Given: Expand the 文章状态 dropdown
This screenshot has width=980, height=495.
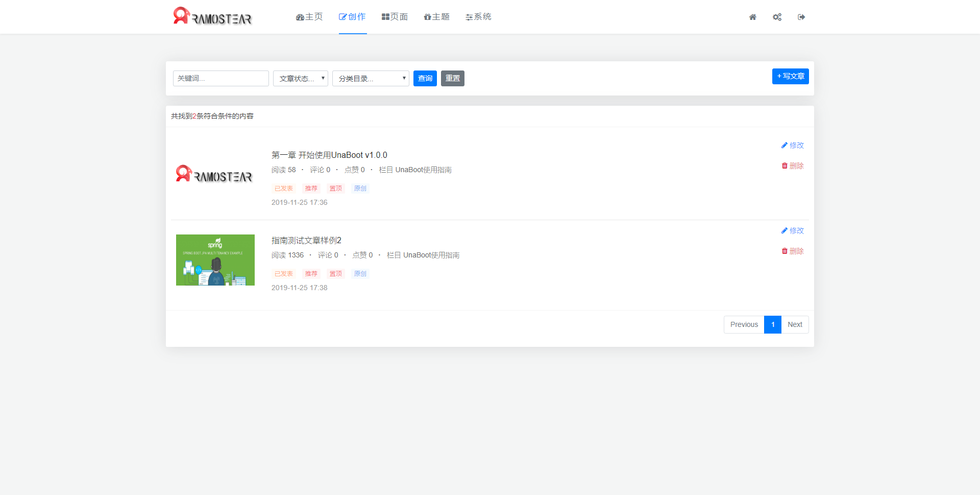Looking at the screenshot, I should [301, 79].
